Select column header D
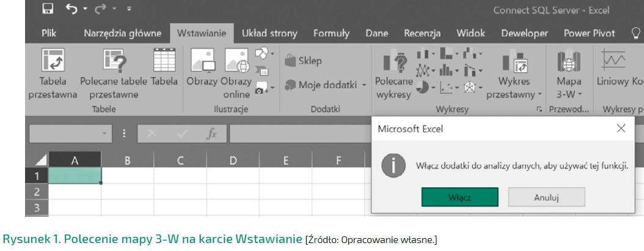The width and height of the screenshot is (644, 251). click(x=233, y=161)
